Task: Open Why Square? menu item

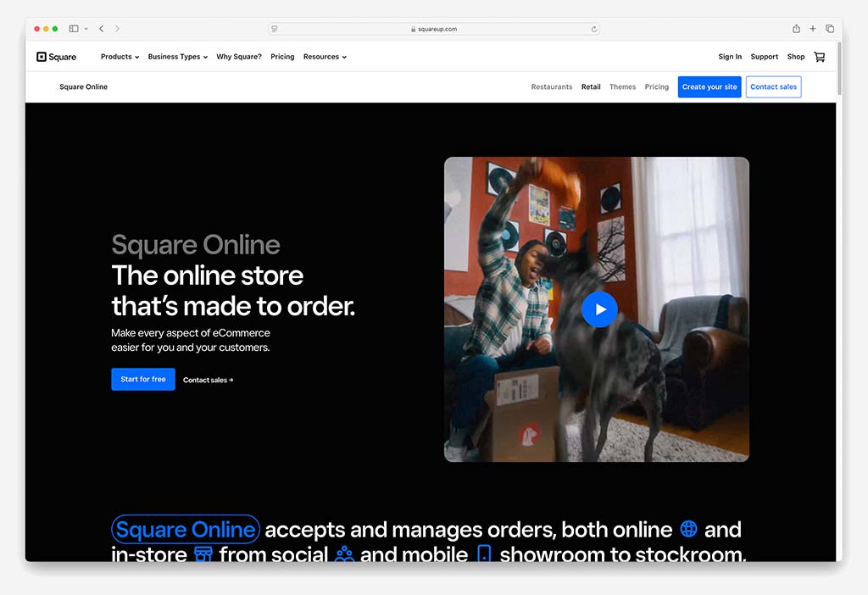Action: click(x=239, y=57)
